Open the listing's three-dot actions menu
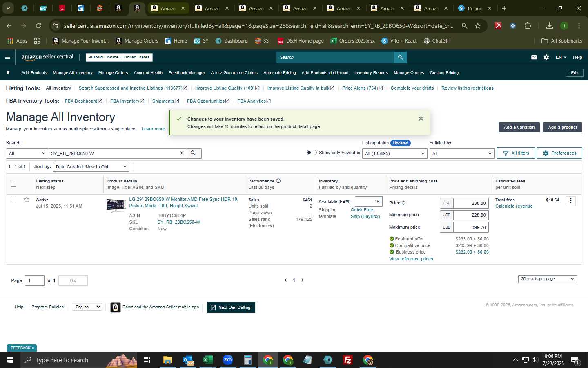 click(x=570, y=201)
